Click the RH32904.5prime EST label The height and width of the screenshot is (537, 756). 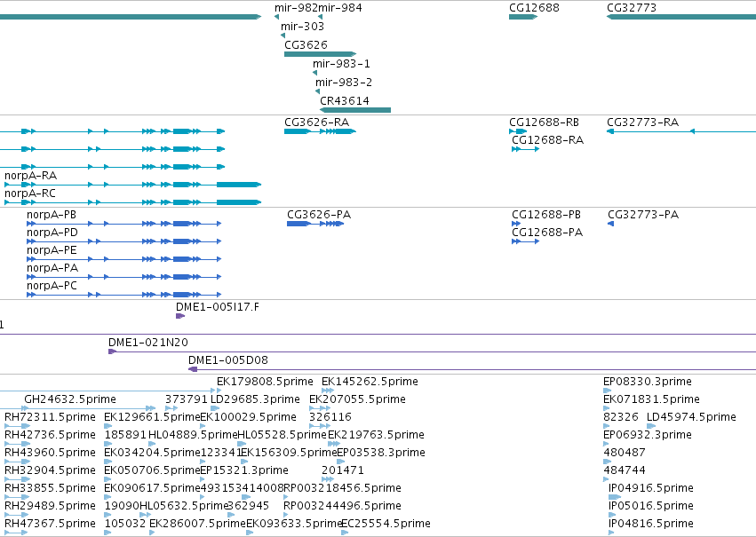(x=50, y=471)
